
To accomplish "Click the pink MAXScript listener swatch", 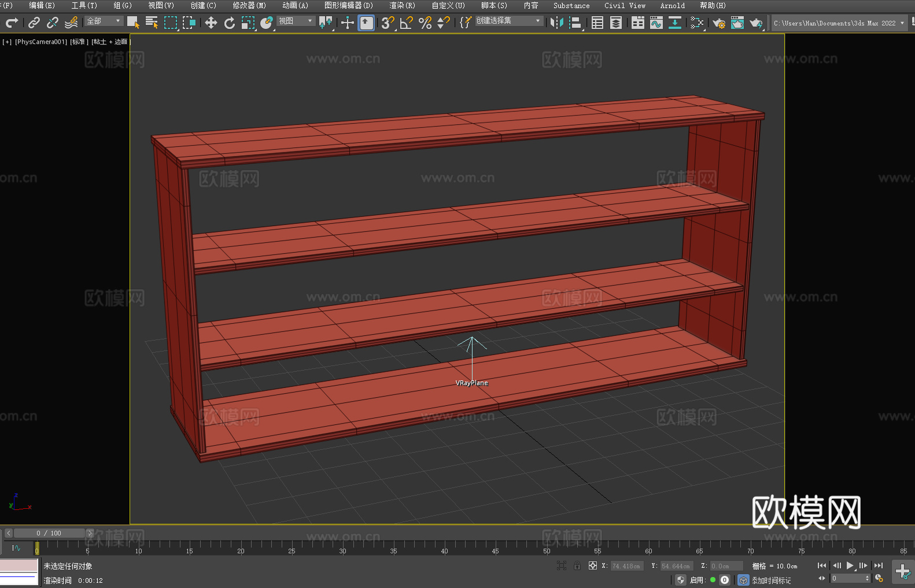I will [19, 565].
